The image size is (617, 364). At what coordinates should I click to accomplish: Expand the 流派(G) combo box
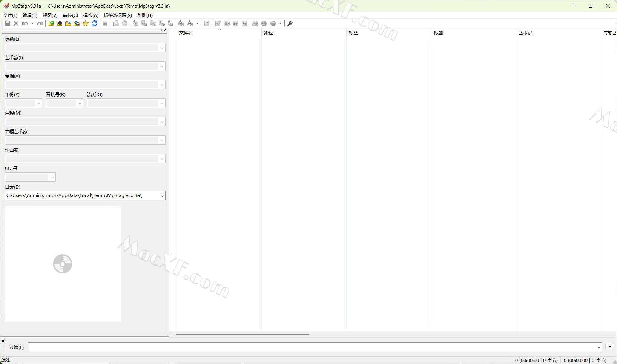(x=162, y=103)
